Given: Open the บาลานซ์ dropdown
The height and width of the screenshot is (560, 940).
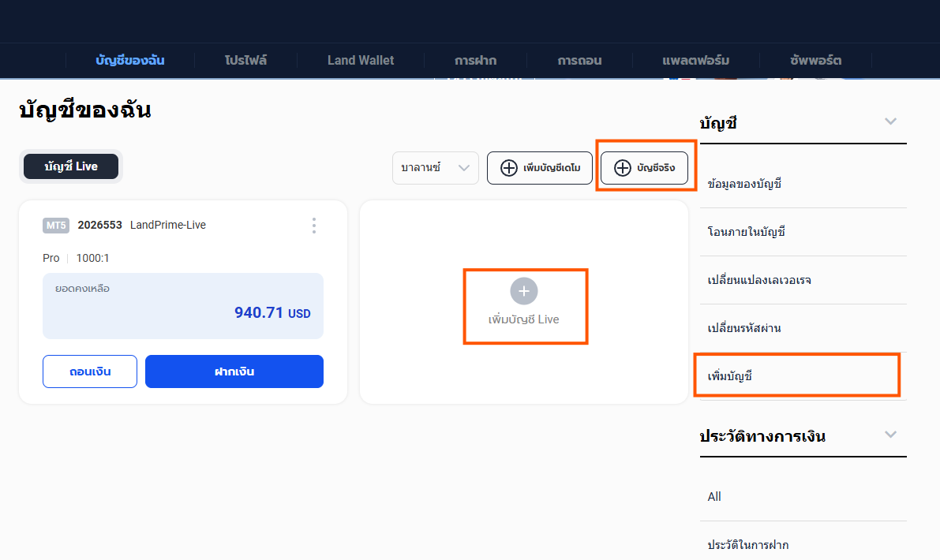Looking at the screenshot, I should pyautogui.click(x=436, y=168).
